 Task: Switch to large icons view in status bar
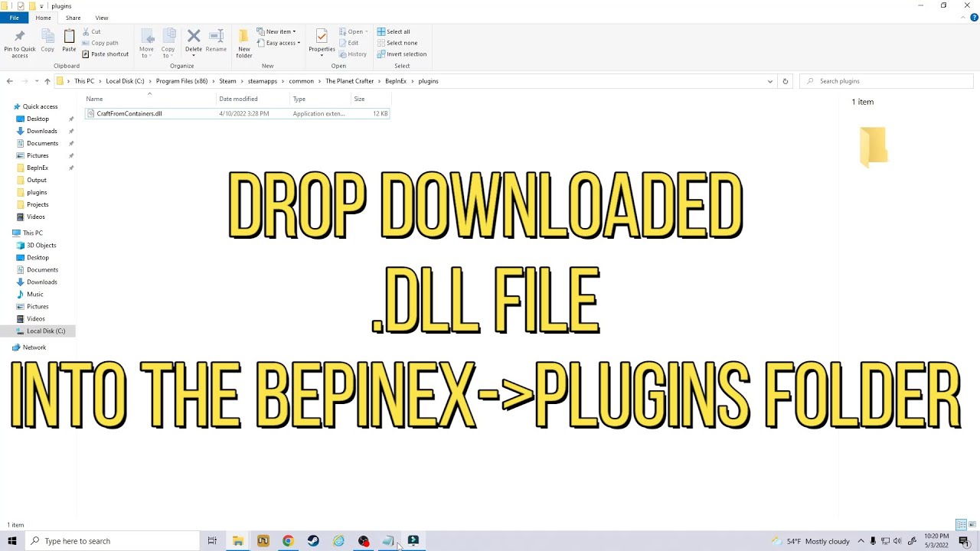point(972,525)
